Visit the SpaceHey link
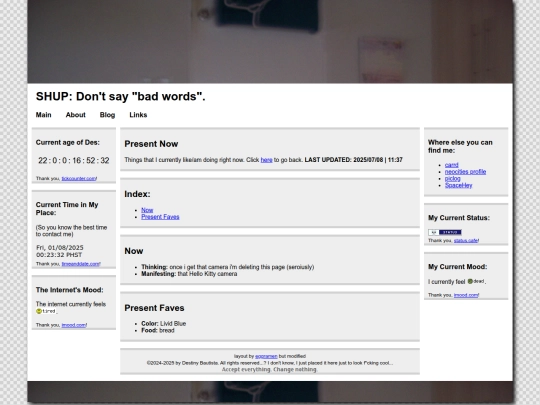 point(458,185)
